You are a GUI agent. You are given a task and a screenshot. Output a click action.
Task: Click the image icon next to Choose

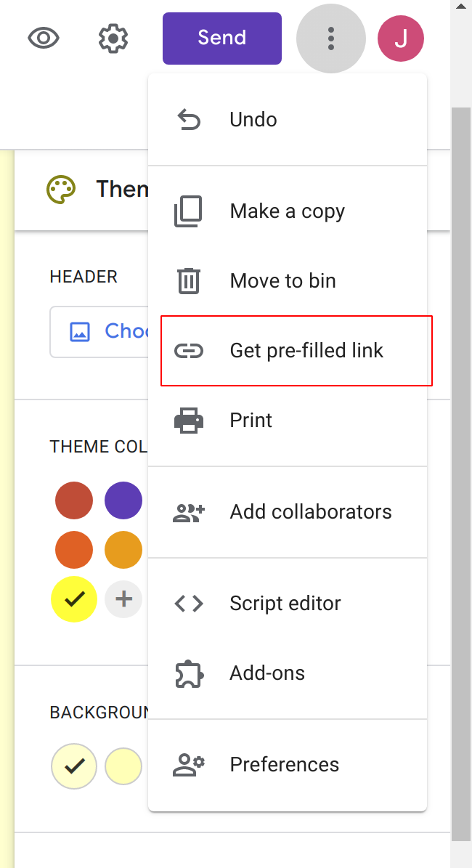(80, 330)
